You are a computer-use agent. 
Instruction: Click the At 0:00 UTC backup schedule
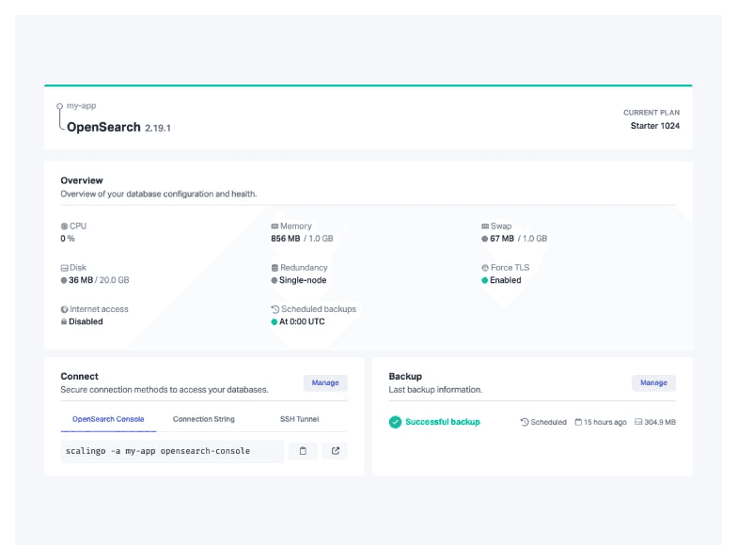point(302,321)
